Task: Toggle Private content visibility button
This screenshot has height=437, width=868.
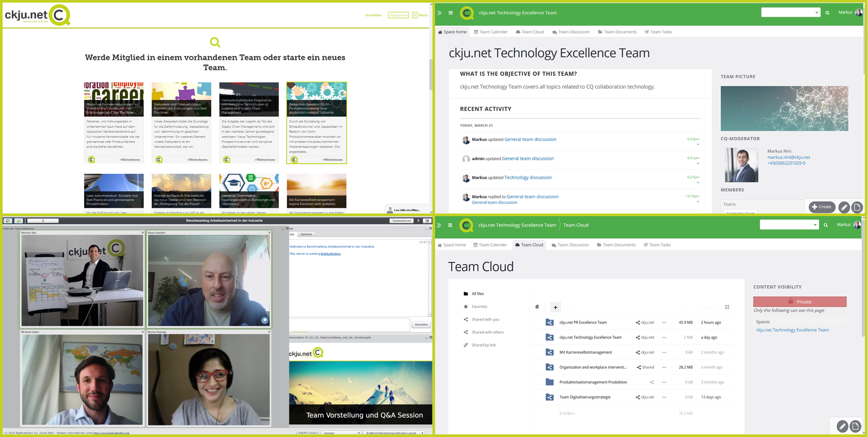Action: 799,302
